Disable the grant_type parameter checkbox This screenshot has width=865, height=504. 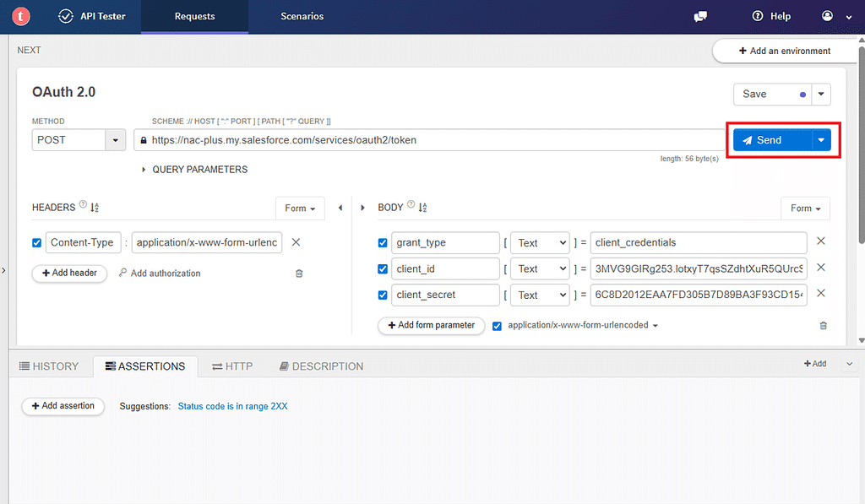click(383, 242)
